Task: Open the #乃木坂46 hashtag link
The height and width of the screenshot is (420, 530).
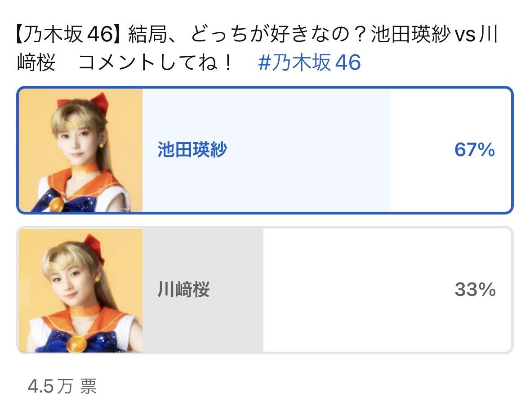Action: 309,63
